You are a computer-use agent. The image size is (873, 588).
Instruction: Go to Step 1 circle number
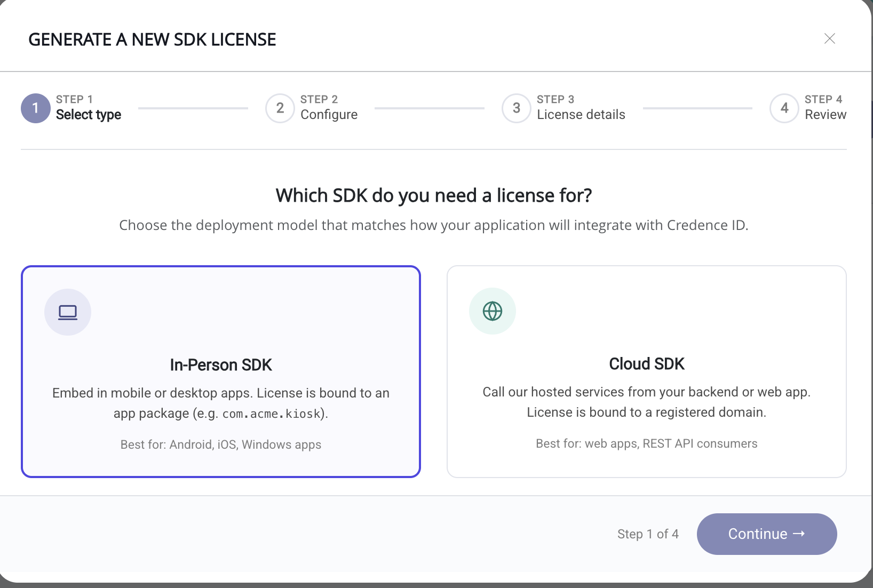tap(36, 108)
